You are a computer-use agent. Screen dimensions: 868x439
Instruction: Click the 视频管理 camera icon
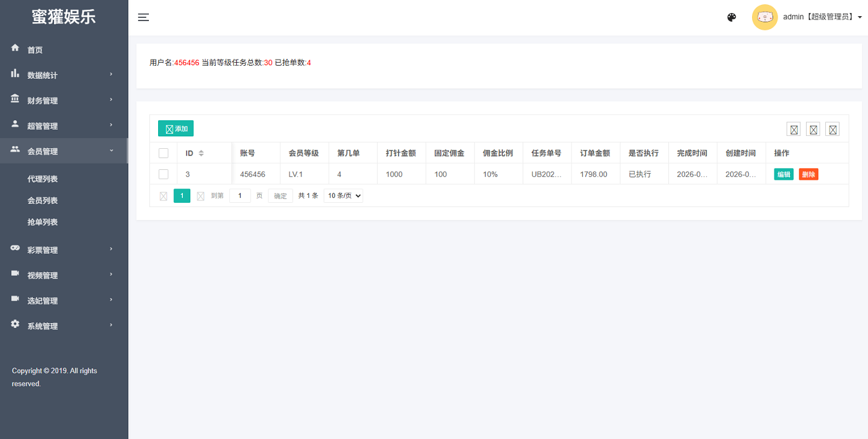15,273
